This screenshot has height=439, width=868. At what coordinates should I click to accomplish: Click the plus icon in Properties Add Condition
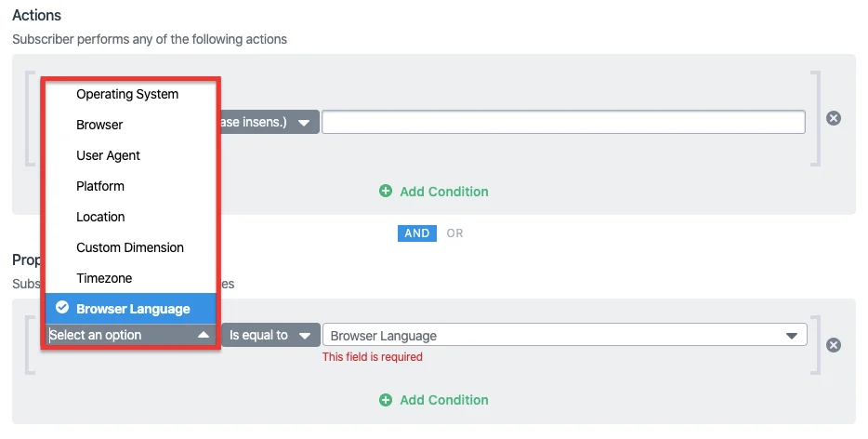click(386, 400)
